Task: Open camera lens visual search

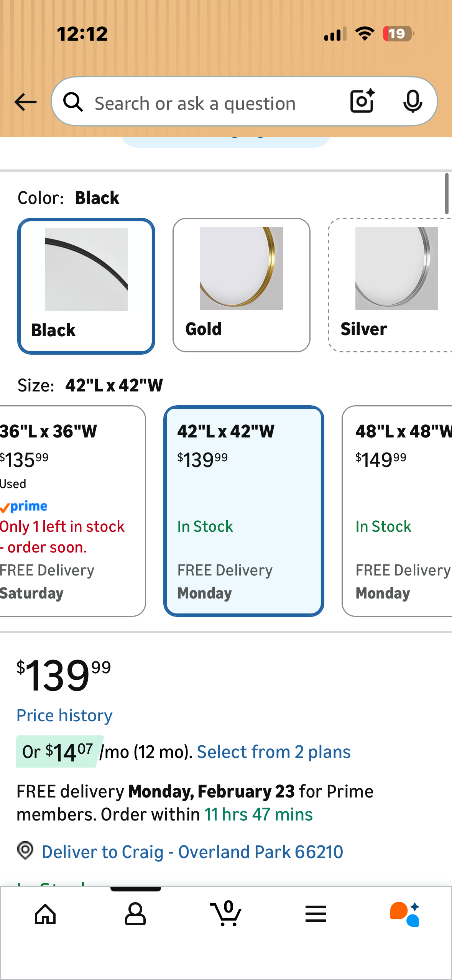Action: point(362,101)
